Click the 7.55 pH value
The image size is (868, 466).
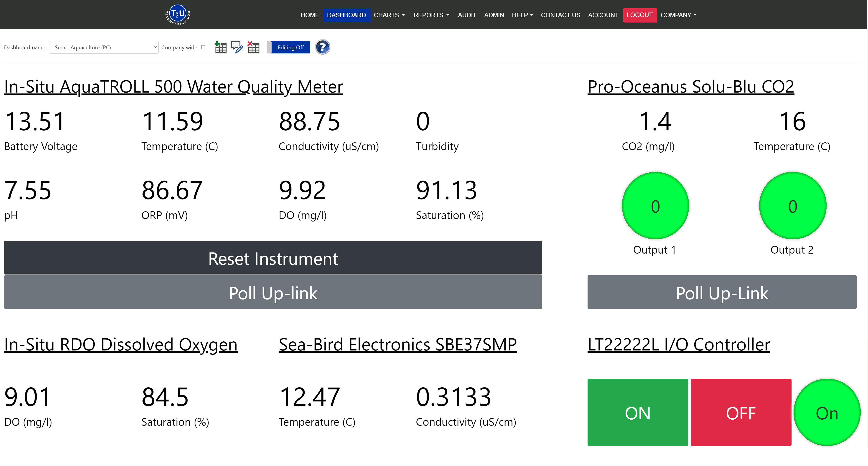tap(28, 190)
